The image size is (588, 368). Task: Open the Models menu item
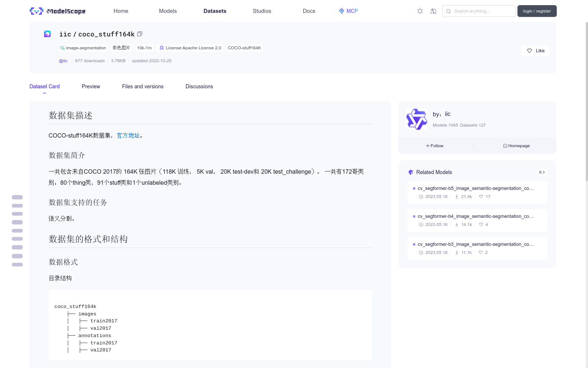pyautogui.click(x=168, y=11)
